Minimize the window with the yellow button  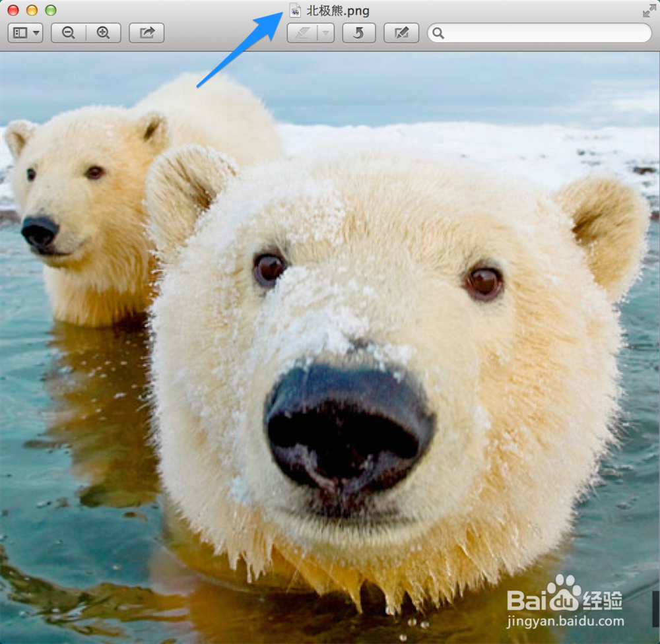pyautogui.click(x=32, y=10)
